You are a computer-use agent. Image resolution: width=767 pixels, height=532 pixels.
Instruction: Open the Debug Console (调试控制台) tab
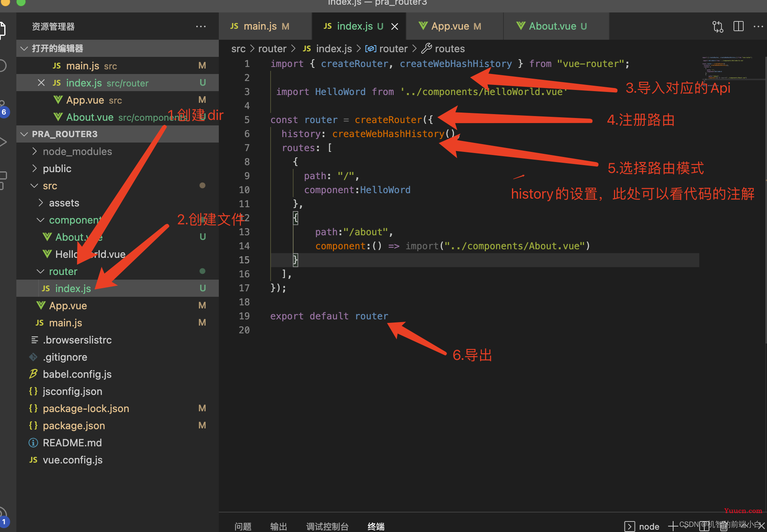point(327,526)
